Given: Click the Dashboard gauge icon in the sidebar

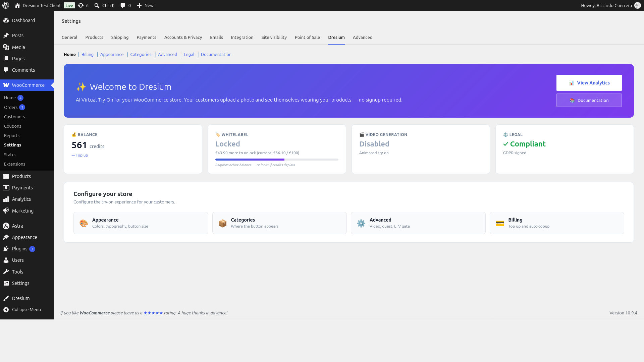Looking at the screenshot, I should [6, 20].
